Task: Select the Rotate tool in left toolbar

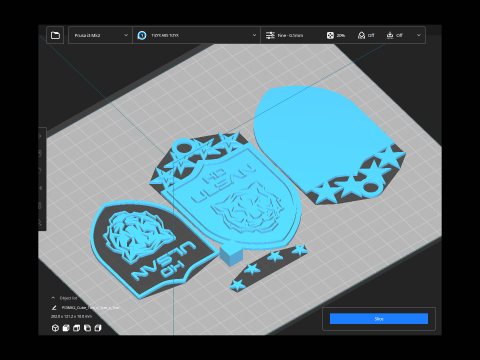Action: 41,170
